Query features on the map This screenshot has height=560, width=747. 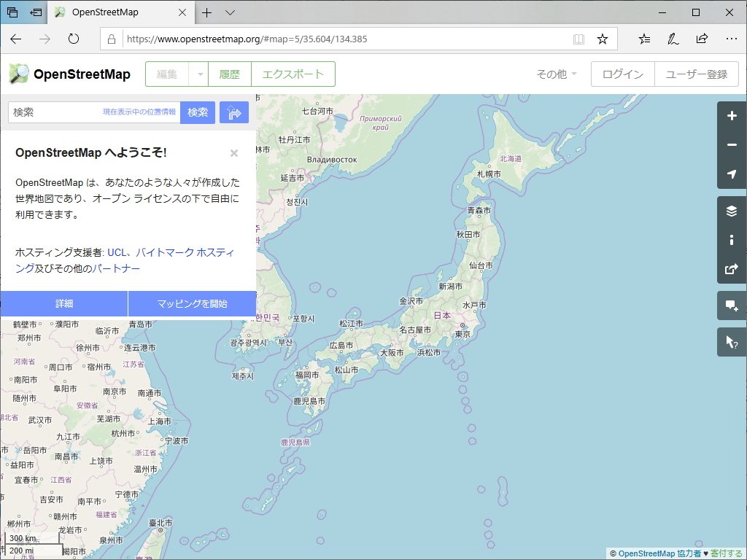(x=731, y=341)
